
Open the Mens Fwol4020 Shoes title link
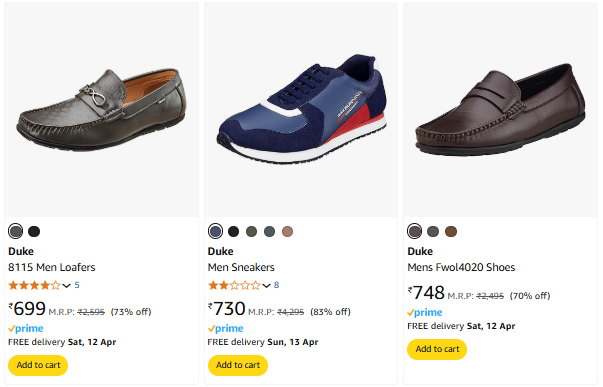coord(461,267)
